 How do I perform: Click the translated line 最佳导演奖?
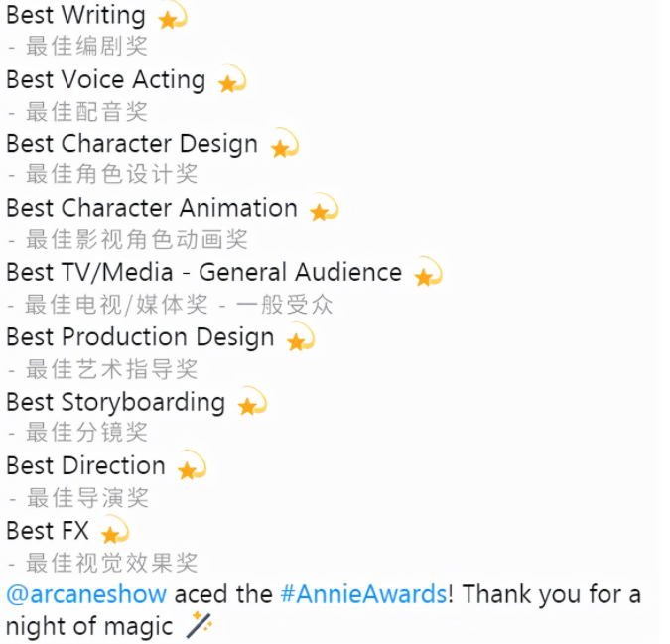pyautogui.click(x=87, y=497)
